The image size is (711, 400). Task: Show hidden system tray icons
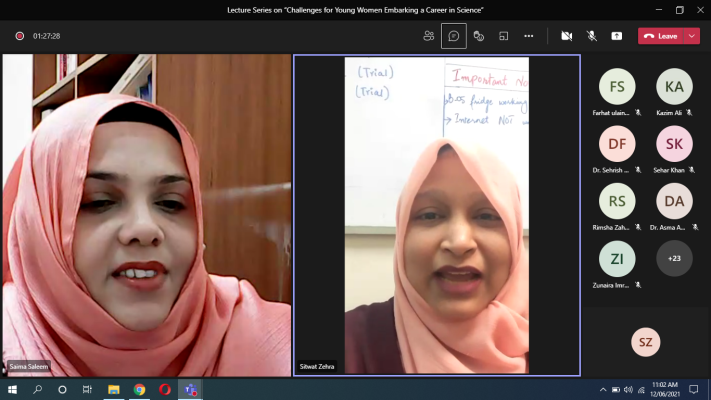point(603,389)
